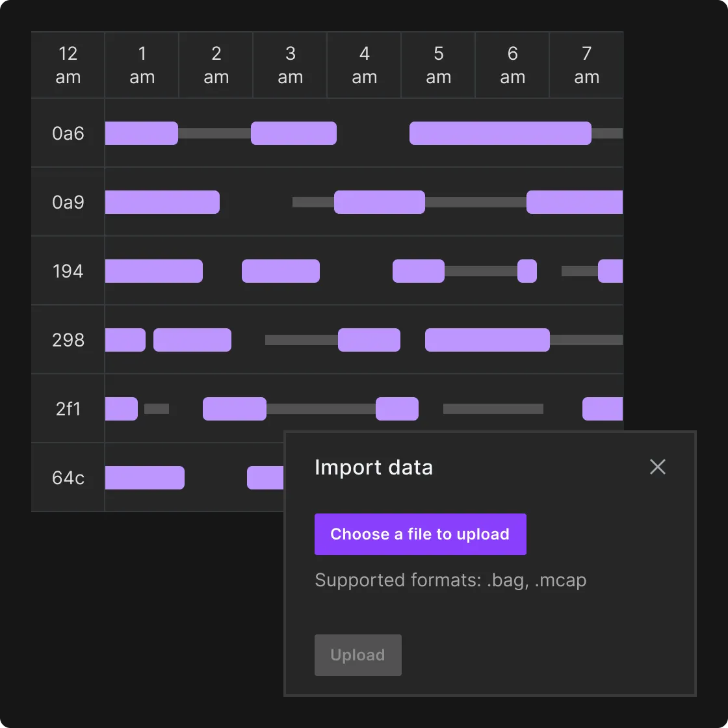
Task: Click the small purple block near 6 am in row 194
Action: pyautogui.click(x=527, y=271)
